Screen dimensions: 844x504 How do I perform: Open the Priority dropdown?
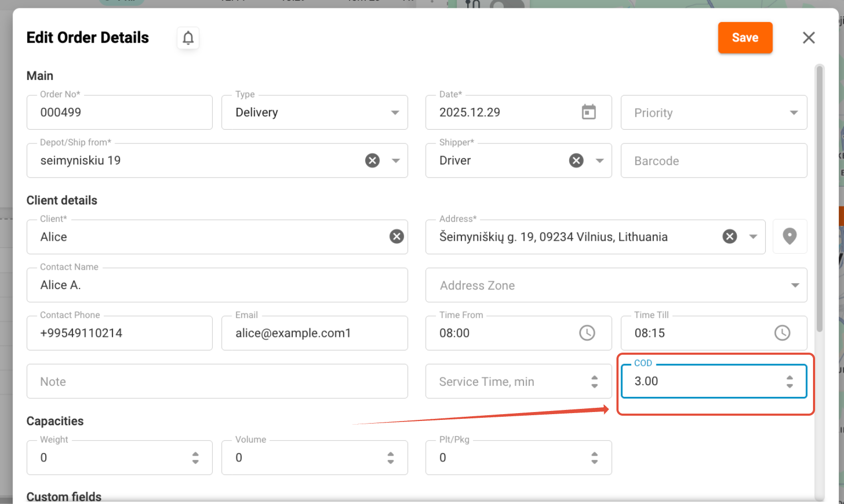(794, 112)
